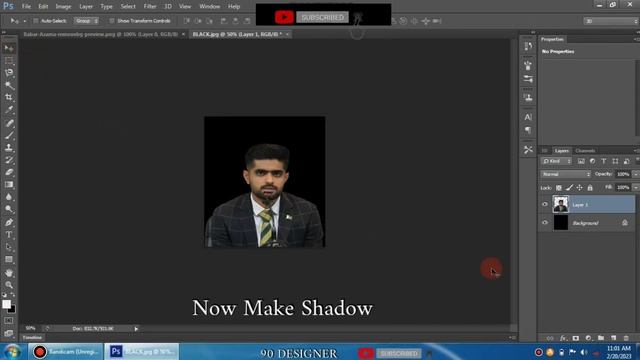Enable Show Transform Controls checkbox

pyautogui.click(x=111, y=21)
